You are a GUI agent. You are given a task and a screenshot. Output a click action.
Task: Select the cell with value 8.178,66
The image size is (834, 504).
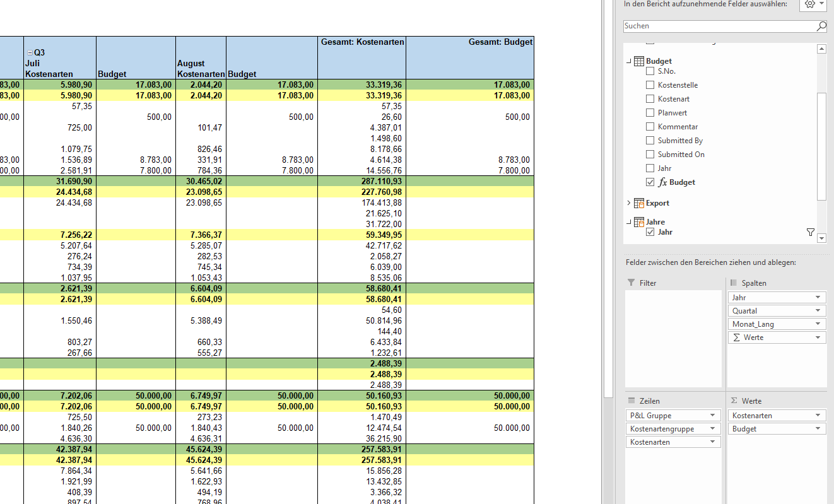tap(361, 149)
